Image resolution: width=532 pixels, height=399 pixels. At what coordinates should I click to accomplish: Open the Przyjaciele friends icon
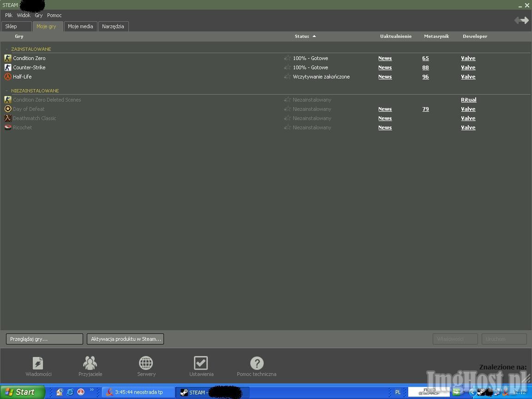point(90,363)
